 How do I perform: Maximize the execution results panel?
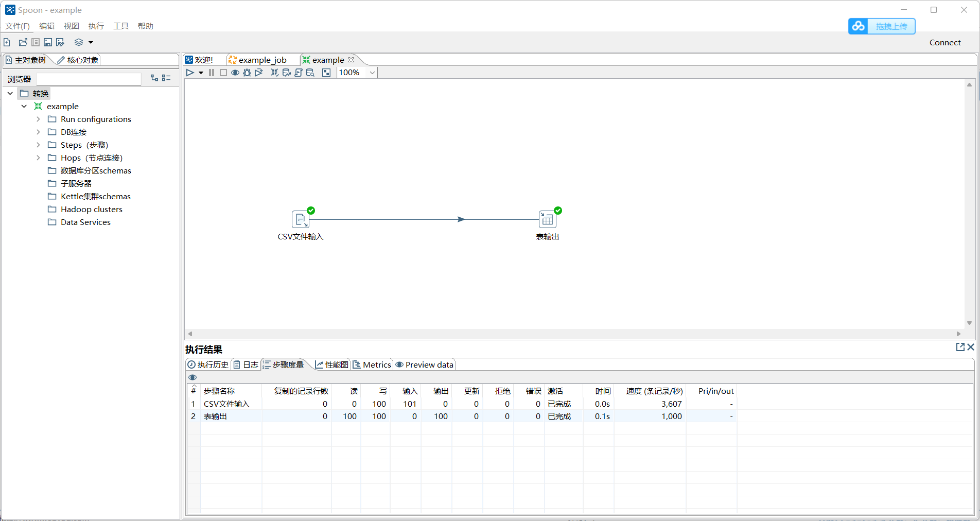[x=960, y=347]
